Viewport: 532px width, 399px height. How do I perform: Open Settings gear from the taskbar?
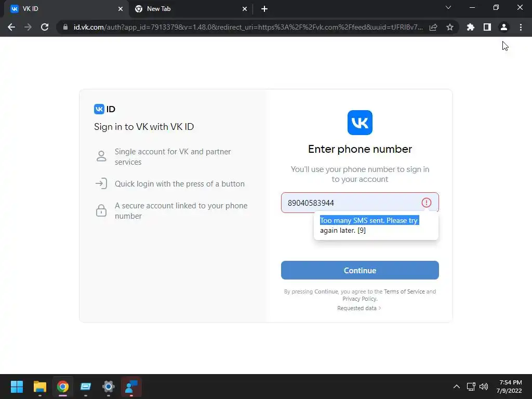coord(109,387)
